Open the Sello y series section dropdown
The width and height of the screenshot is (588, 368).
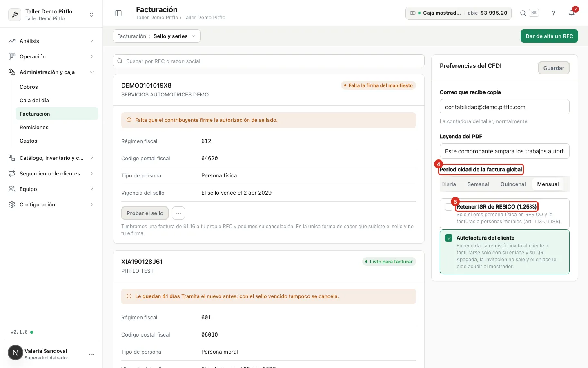click(x=157, y=36)
